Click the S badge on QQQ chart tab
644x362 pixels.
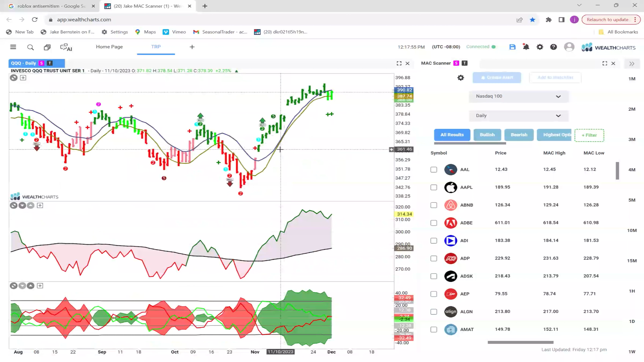[41, 63]
